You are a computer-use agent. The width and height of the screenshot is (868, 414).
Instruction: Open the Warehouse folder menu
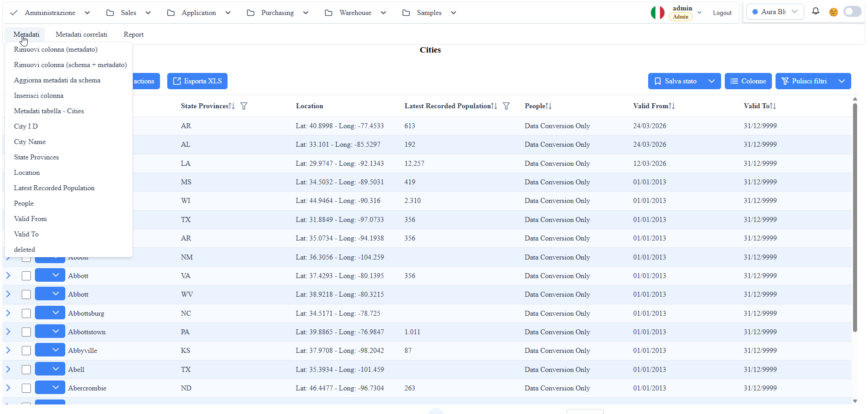coord(355,13)
